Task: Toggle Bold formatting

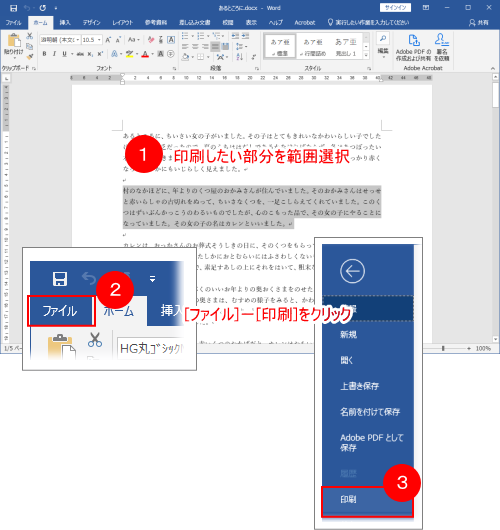Action: 44,54
